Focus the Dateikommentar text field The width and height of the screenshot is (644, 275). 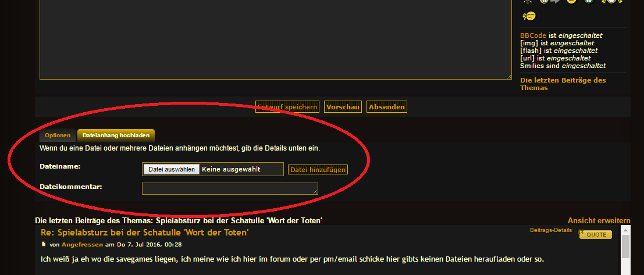pos(230,189)
